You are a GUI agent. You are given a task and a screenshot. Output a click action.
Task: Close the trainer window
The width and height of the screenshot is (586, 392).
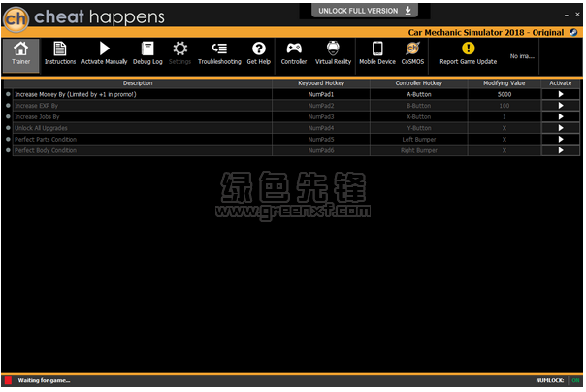coord(577,15)
